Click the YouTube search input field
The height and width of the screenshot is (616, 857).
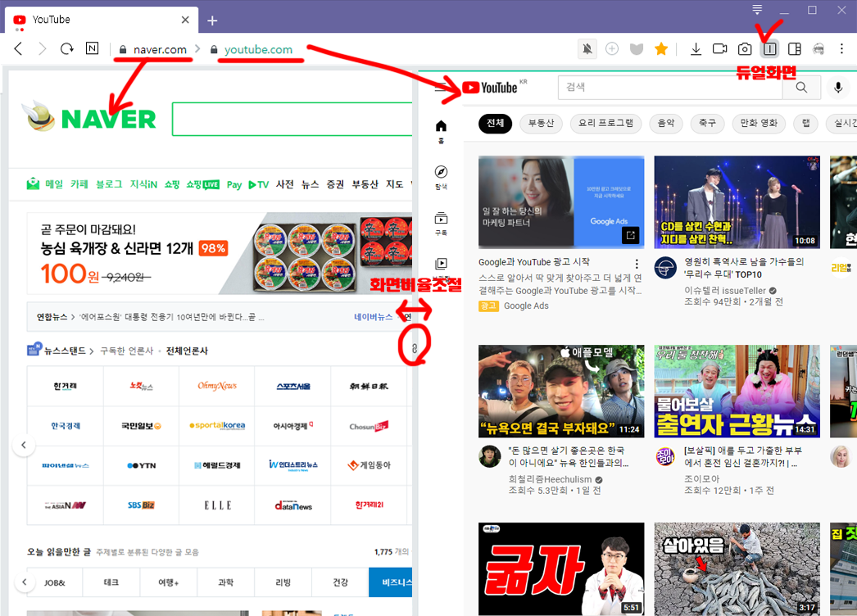[670, 88]
